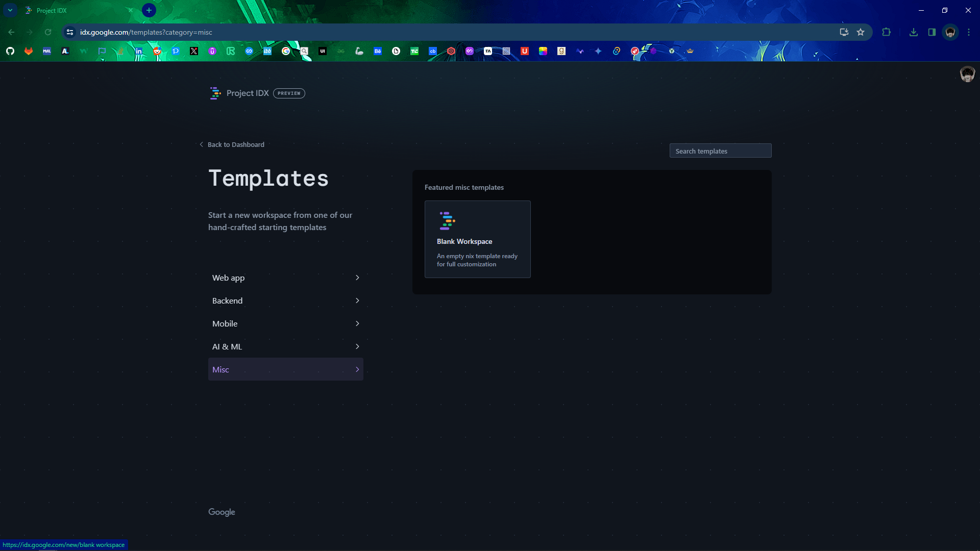Click the Google footer logo
This screenshot has width=980, height=551.
tap(222, 512)
